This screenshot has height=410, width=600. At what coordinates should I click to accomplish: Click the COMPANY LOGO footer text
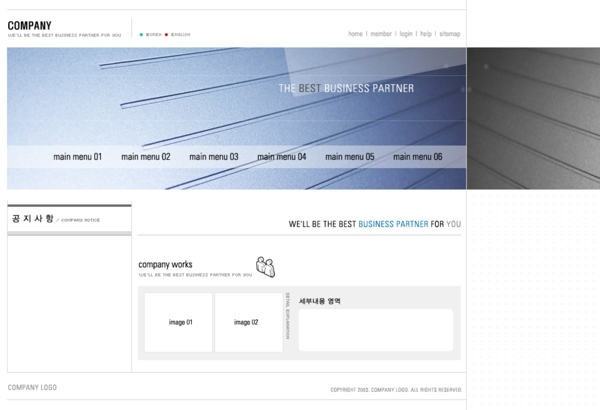[32, 387]
